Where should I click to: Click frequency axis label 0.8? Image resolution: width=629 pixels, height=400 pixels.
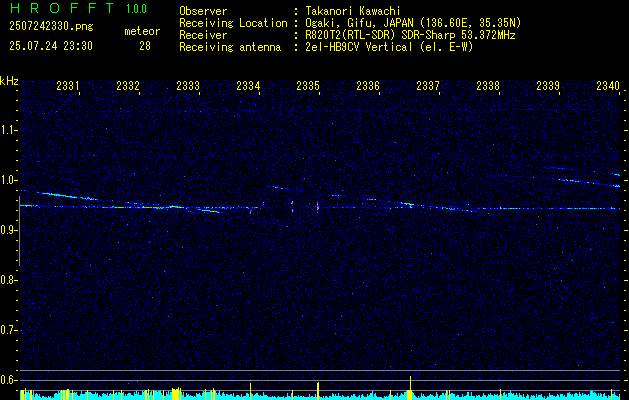pos(8,280)
